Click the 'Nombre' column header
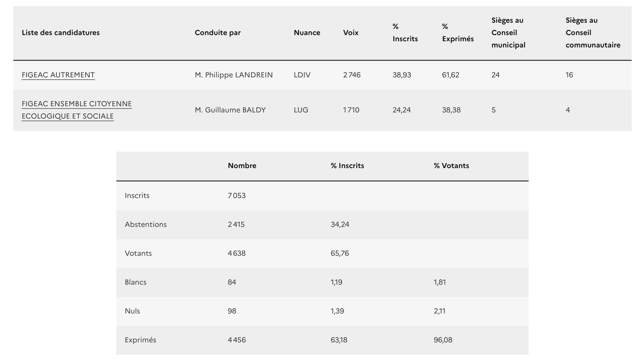Image resolution: width=644 pixels, height=364 pixels. coord(242,166)
